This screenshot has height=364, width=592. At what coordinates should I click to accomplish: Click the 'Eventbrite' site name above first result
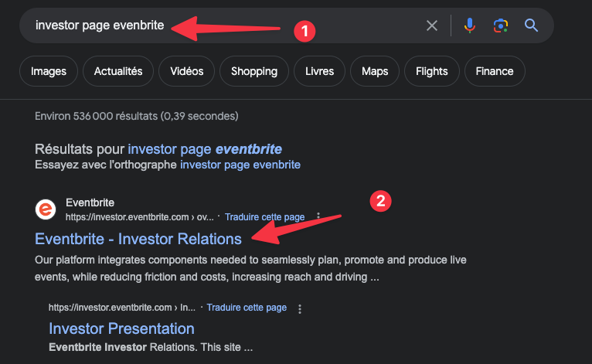point(90,202)
